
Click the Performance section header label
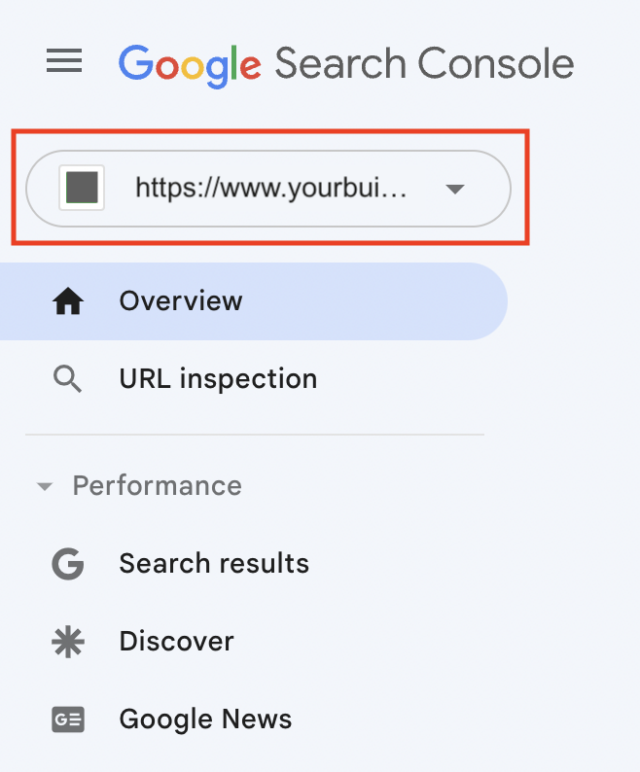click(x=157, y=487)
